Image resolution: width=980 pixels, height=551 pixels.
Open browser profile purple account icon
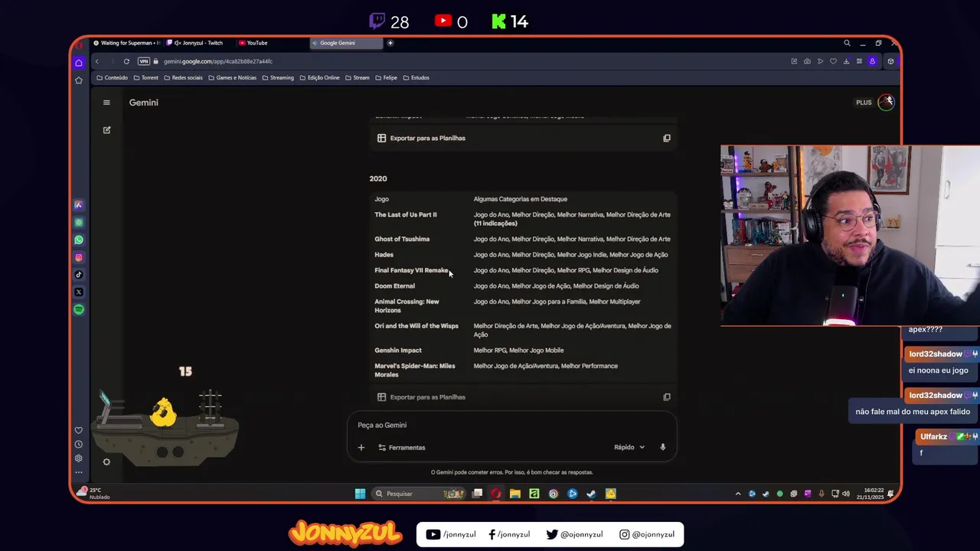click(872, 61)
